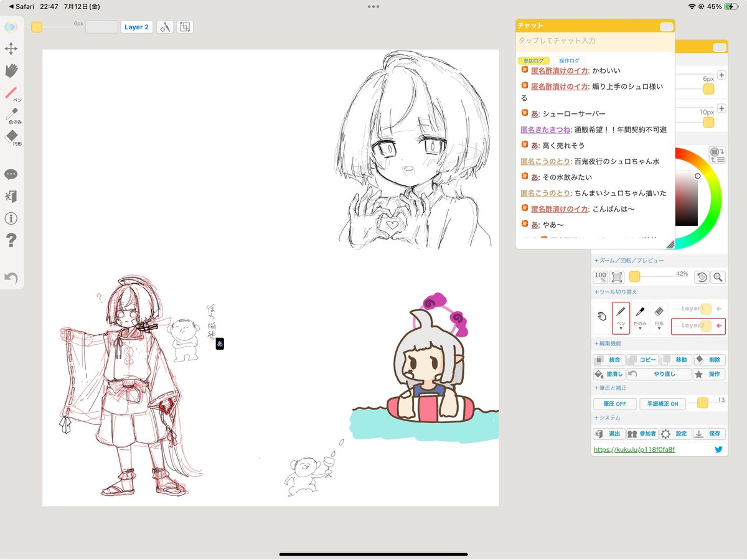
Task: Open brush settings icon next to Layer 2
Action: point(164,27)
